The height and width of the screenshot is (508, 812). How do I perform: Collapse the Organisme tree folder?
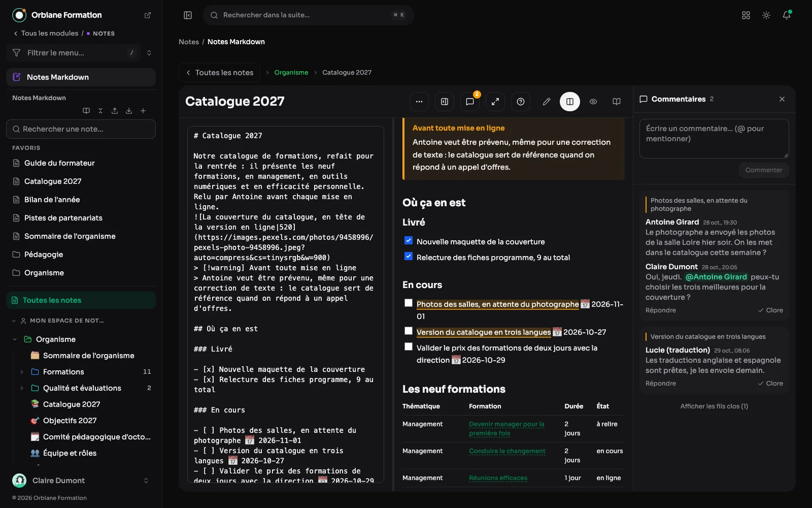coord(15,339)
